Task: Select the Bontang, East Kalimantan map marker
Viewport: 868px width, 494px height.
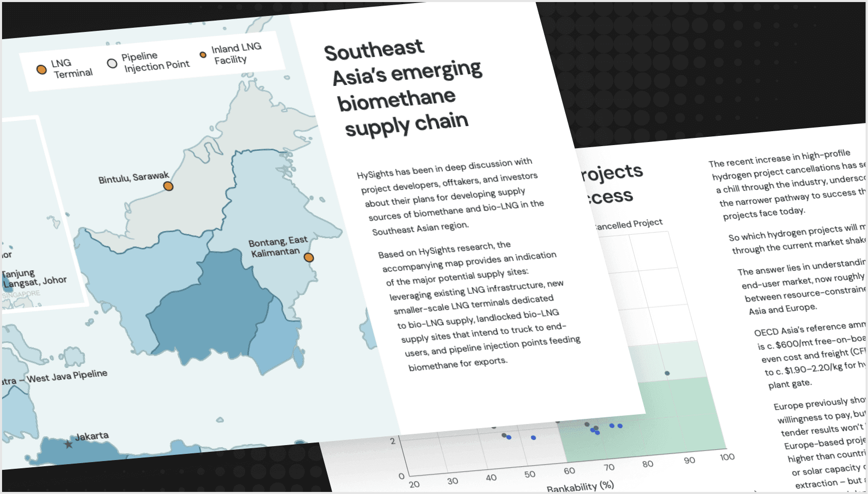Action: (309, 257)
